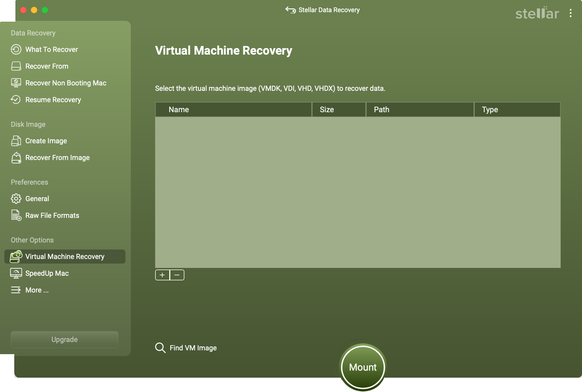Viewport: 582px width, 392px height.
Task: Click the What To Recover icon
Action: 16,49
